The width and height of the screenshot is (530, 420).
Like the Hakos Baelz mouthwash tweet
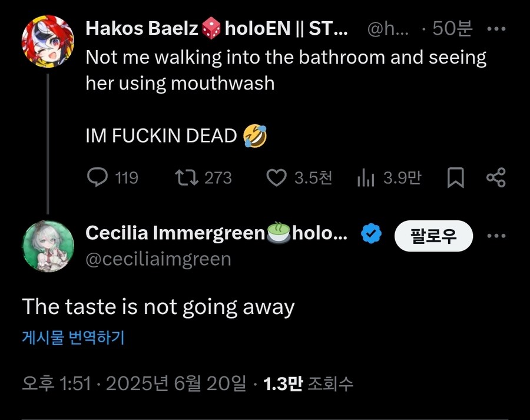[x=277, y=177]
